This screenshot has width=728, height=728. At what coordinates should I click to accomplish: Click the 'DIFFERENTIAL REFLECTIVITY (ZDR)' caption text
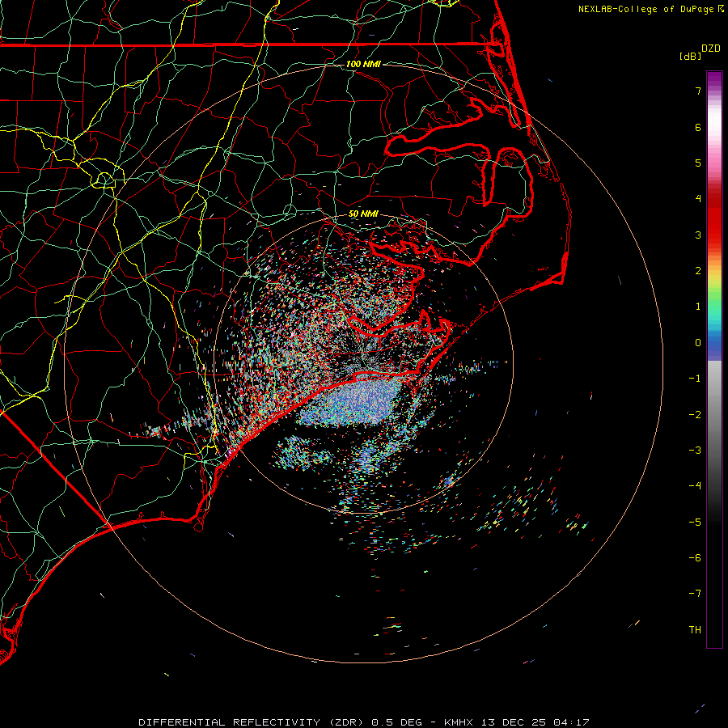click(252, 722)
